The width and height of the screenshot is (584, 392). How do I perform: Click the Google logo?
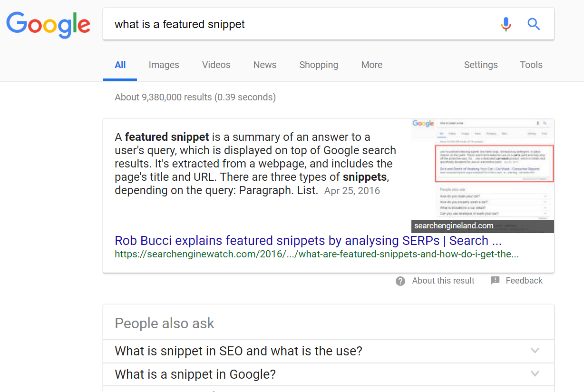[49, 25]
